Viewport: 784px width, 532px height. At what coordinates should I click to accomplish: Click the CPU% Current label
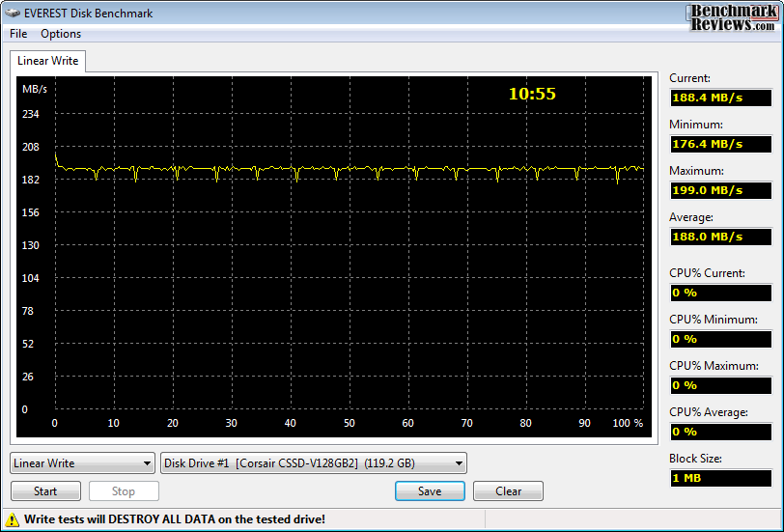tap(707, 273)
